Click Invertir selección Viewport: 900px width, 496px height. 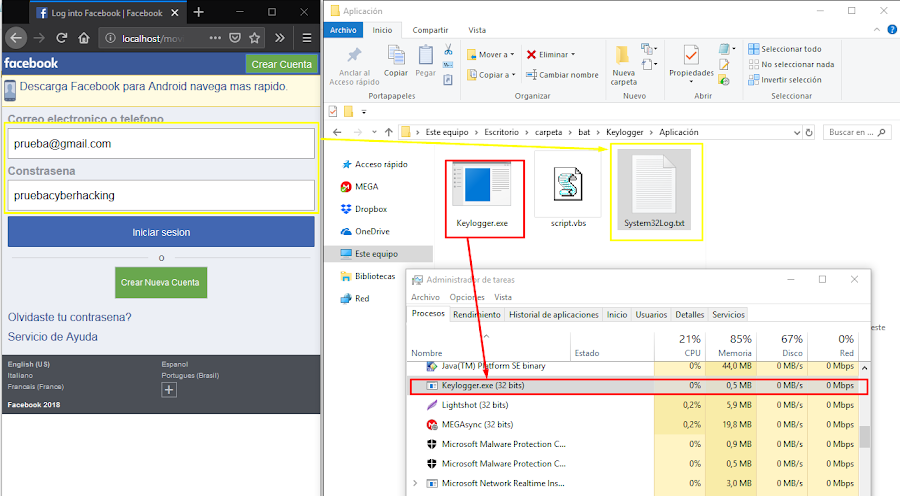click(x=785, y=80)
